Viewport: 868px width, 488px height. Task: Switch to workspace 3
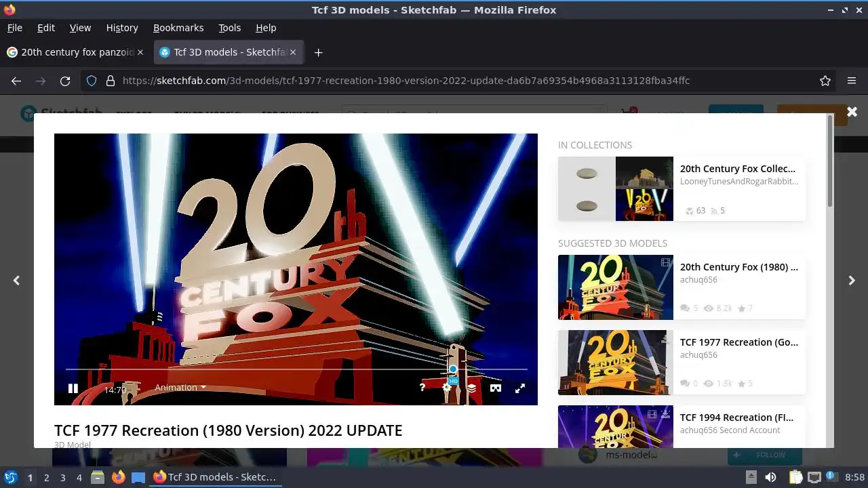62,477
